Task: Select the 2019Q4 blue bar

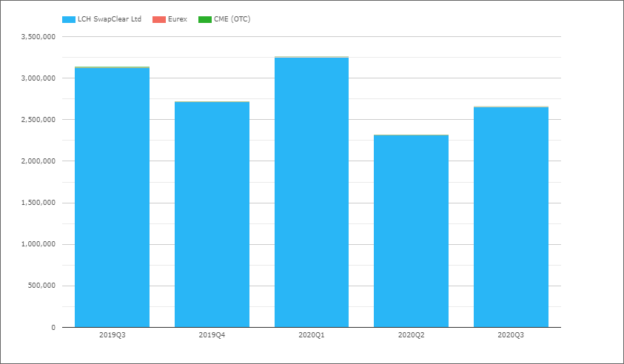Action: 212,215
